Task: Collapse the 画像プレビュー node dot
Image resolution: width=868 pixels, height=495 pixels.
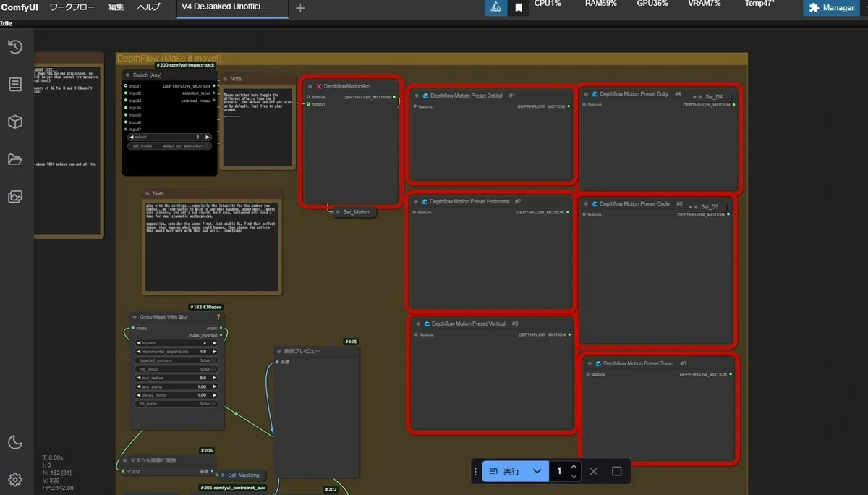Action: click(279, 351)
